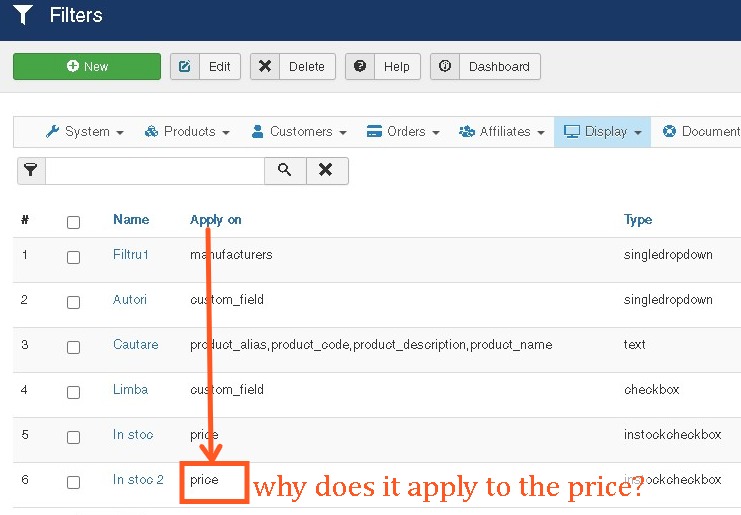741x515 pixels.
Task: Click the X Delete icon
Action: [265, 67]
